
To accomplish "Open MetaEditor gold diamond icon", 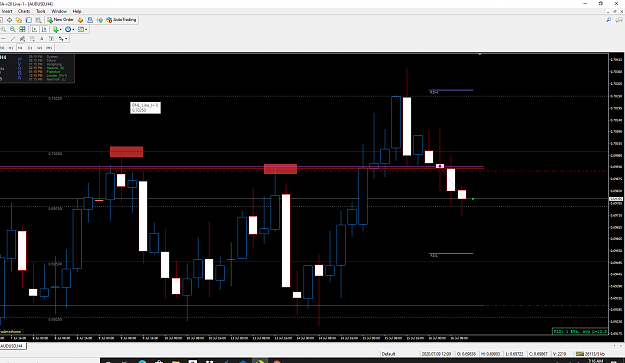I will click(81, 20).
